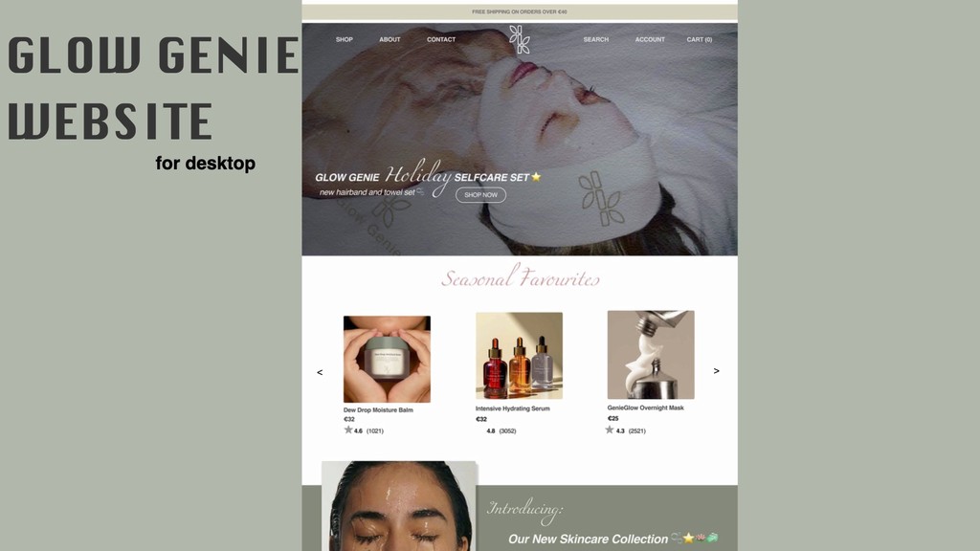Open the SHOP menu item
Viewport: 980px width, 551px height.
(x=345, y=39)
